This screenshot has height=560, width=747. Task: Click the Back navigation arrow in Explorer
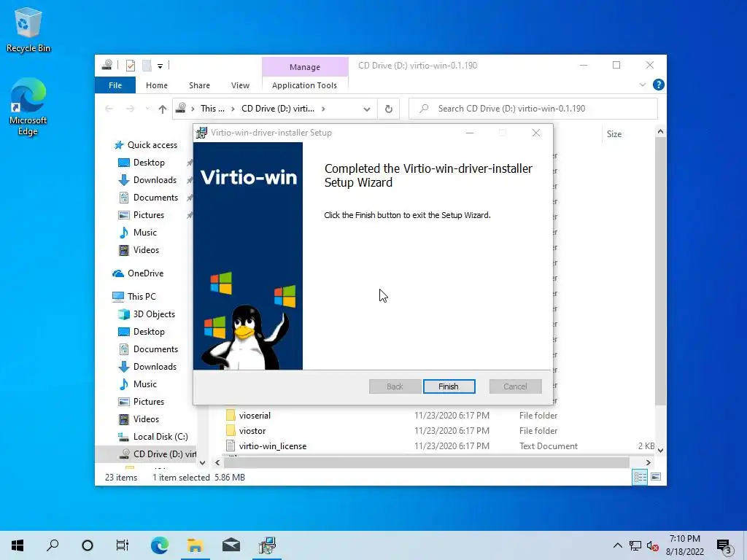pos(109,109)
